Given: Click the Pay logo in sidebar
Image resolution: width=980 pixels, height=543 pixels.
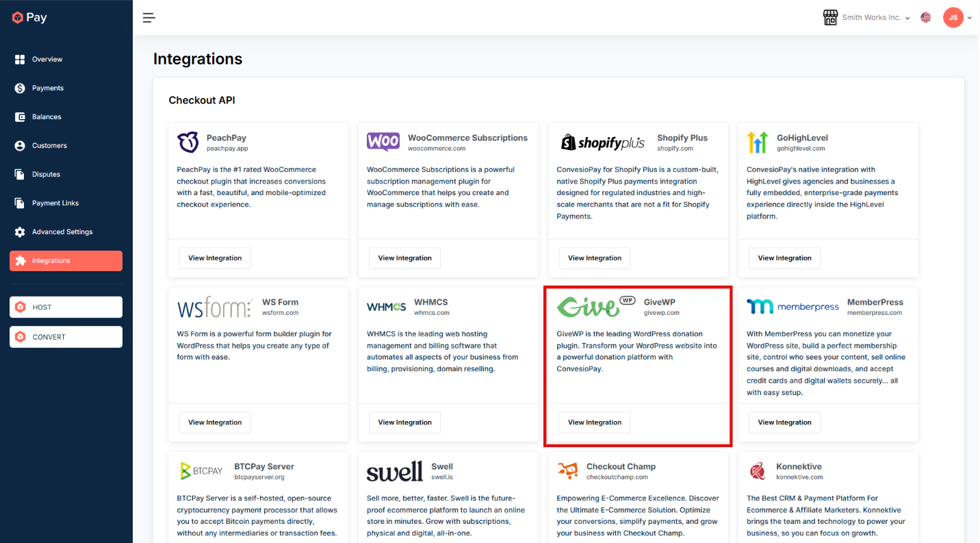Looking at the screenshot, I should click(29, 18).
